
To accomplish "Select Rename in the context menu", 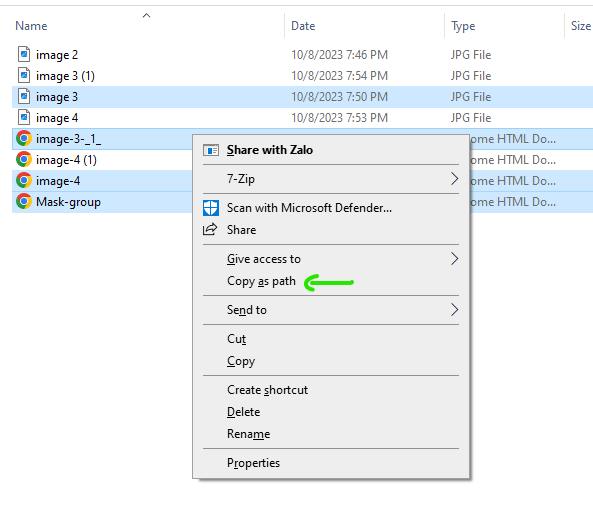I will [248, 434].
